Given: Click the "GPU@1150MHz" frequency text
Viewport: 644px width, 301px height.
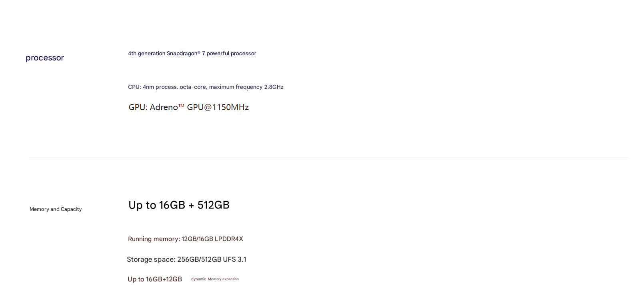Looking at the screenshot, I should 218,107.
